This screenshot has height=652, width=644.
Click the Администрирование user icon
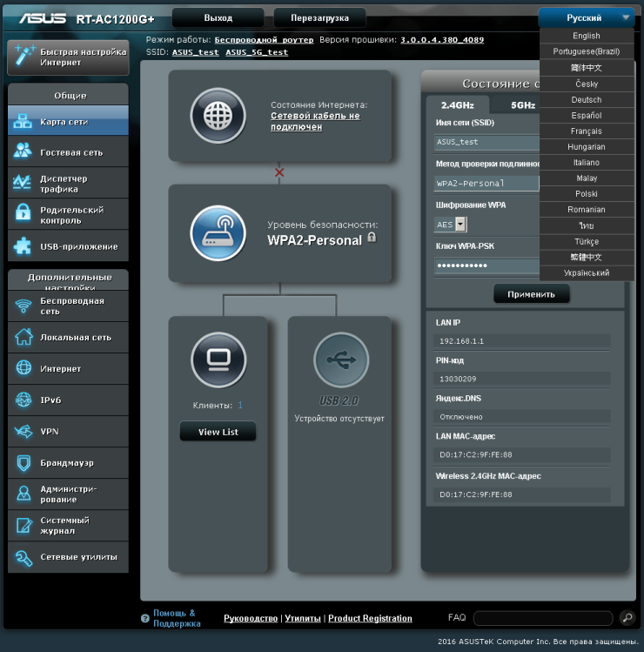[x=23, y=494]
